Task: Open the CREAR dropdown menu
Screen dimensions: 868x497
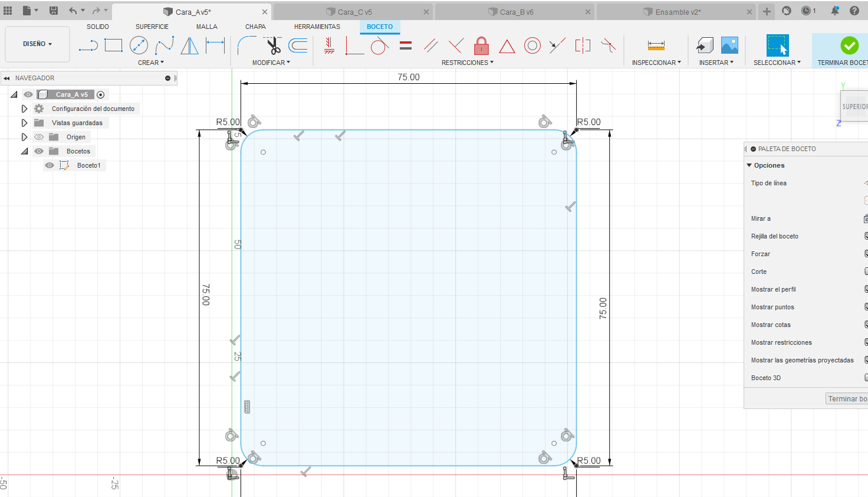Action: tap(151, 63)
